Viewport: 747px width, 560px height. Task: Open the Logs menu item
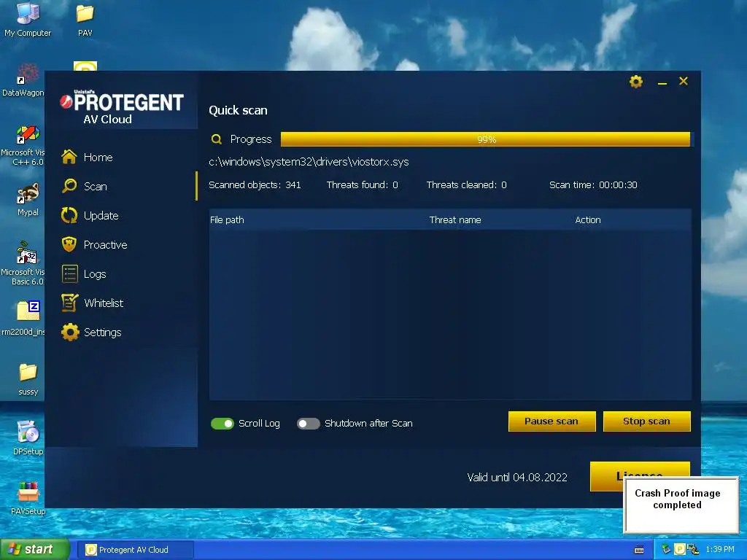point(95,274)
